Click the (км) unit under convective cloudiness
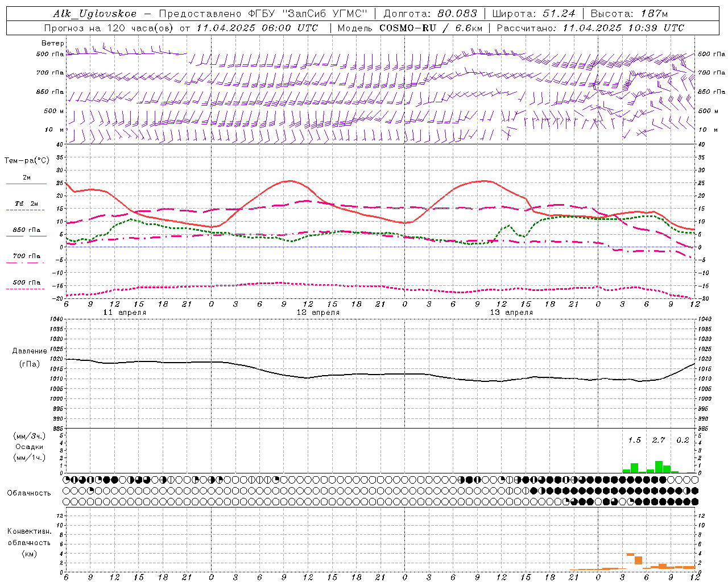 point(29,554)
